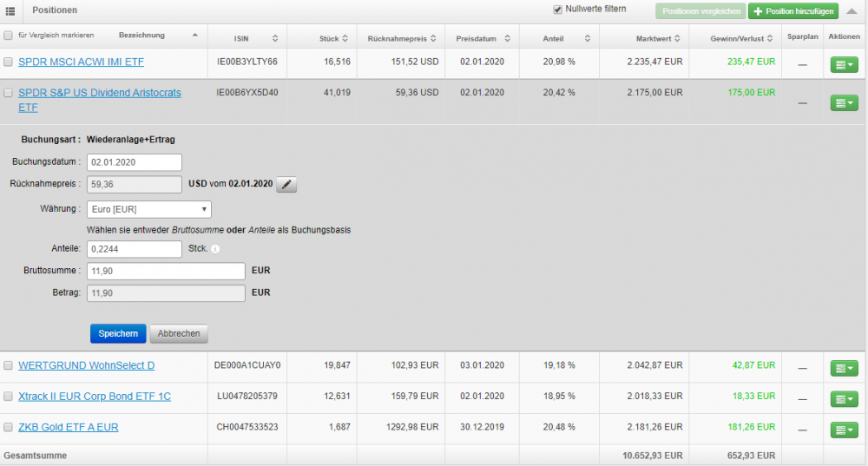Viewport: 868px width, 466px height.
Task: Sort by the Stück column
Action: pyautogui.click(x=345, y=38)
